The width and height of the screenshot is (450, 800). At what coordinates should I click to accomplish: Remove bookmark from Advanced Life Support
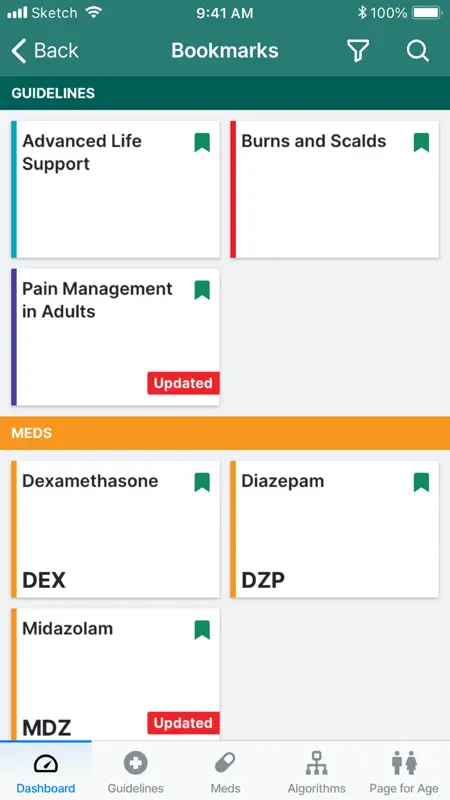[x=202, y=142]
